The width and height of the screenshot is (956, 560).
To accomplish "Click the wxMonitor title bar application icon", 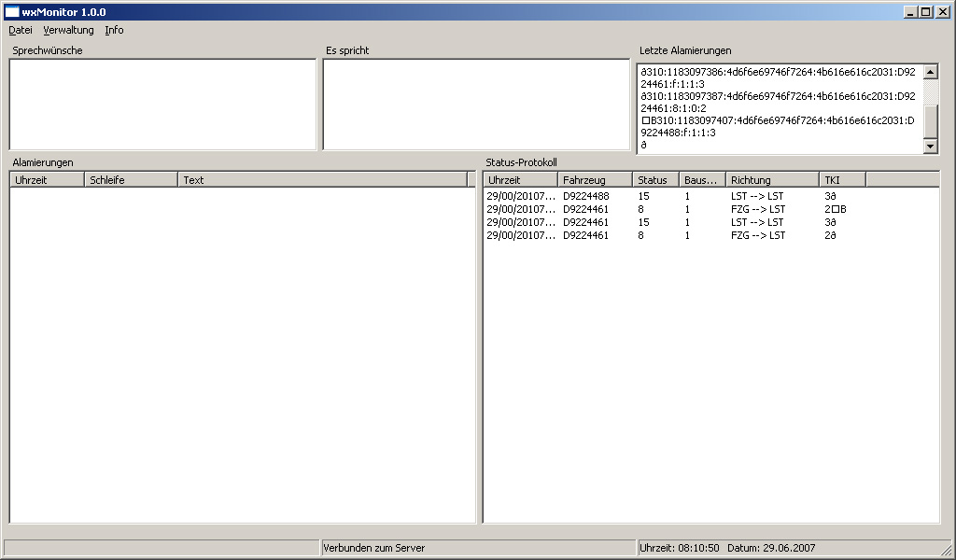I will click(12, 12).
